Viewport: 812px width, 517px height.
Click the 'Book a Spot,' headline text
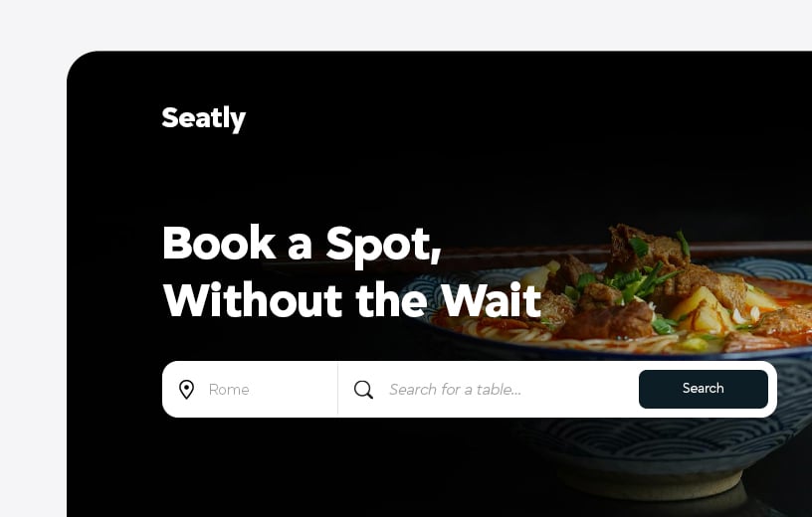click(x=302, y=244)
